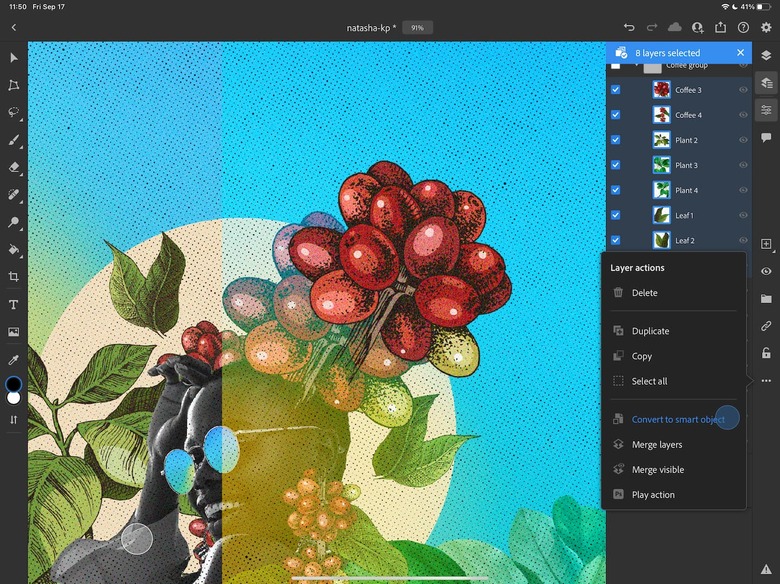Choose Merge layers from Layer actions
Viewport: 780px width, 584px height.
tap(656, 445)
